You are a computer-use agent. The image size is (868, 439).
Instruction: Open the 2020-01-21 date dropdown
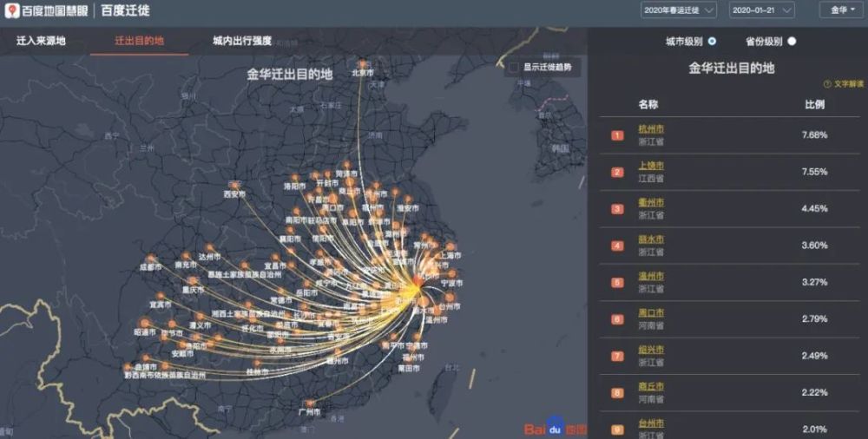click(x=762, y=10)
